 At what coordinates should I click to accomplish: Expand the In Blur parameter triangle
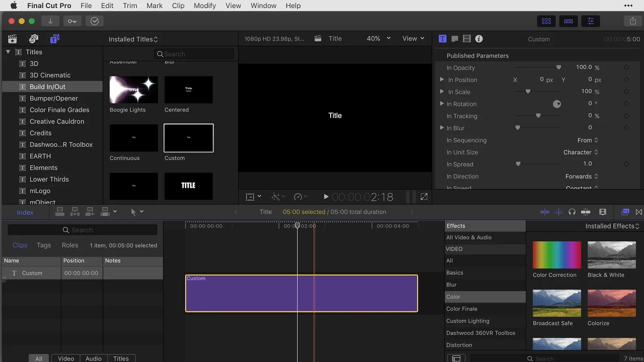(x=442, y=128)
